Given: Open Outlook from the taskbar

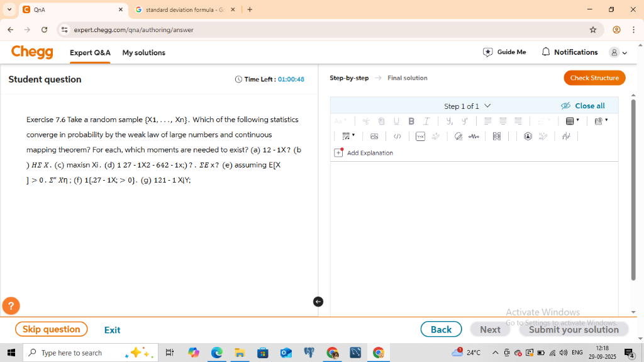Looking at the screenshot, I should click(x=286, y=353).
